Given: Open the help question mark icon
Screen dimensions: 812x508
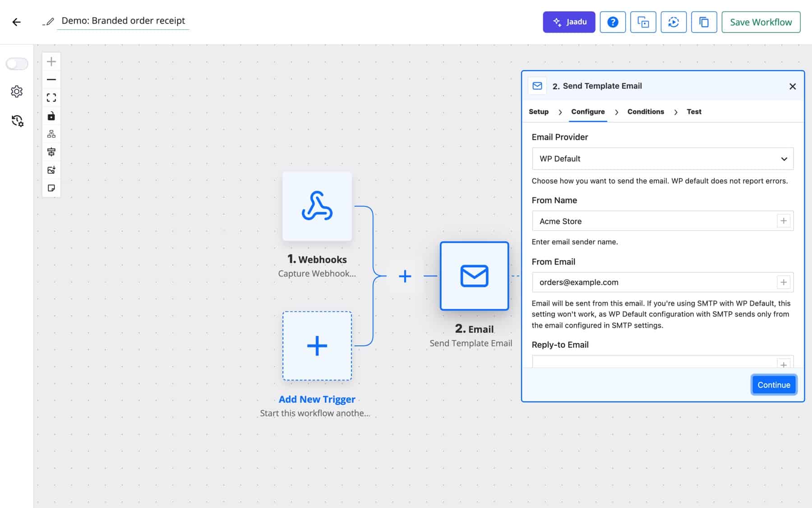Looking at the screenshot, I should click(x=613, y=22).
